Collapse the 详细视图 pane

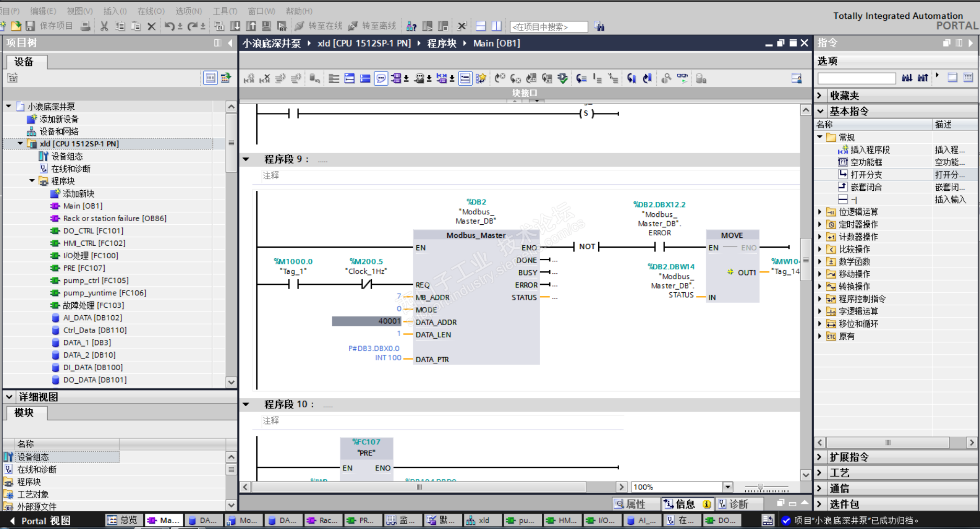tap(9, 397)
